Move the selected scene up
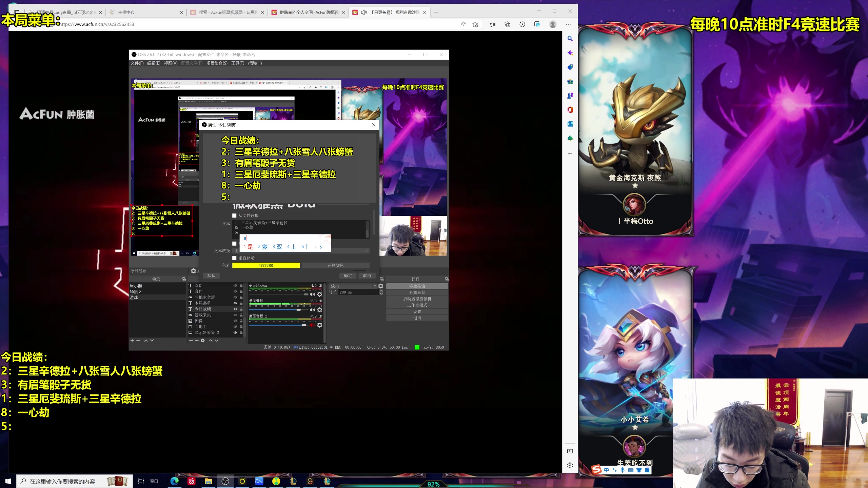 [x=146, y=341]
